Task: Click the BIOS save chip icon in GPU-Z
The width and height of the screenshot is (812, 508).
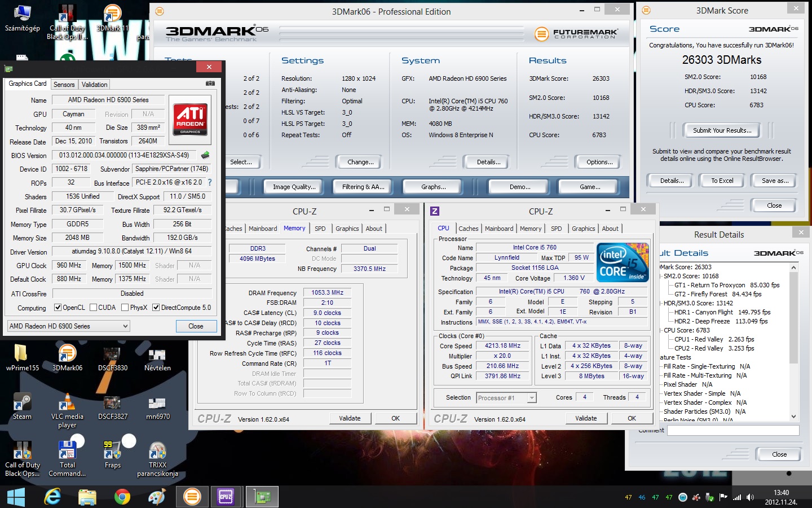Action: 205,155
